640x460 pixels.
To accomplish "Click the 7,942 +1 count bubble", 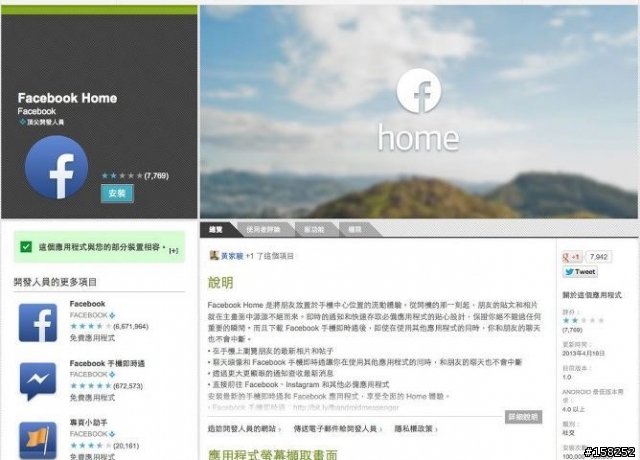I will (598, 257).
